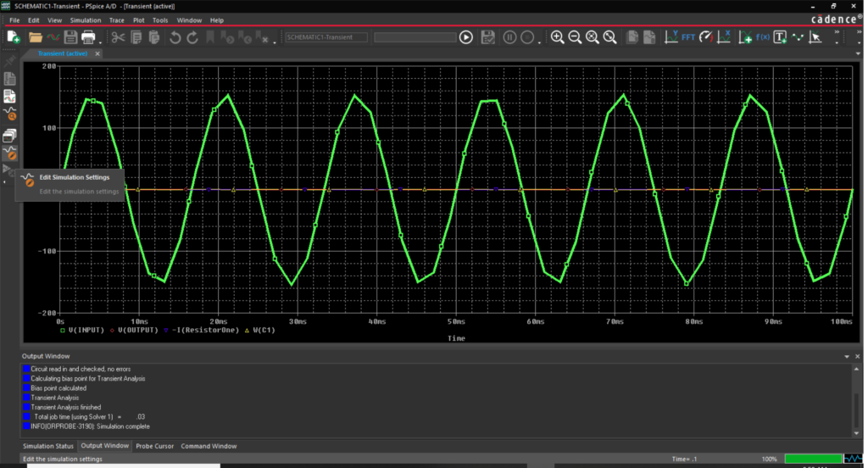
Task: Pause the simulation
Action: click(x=509, y=37)
